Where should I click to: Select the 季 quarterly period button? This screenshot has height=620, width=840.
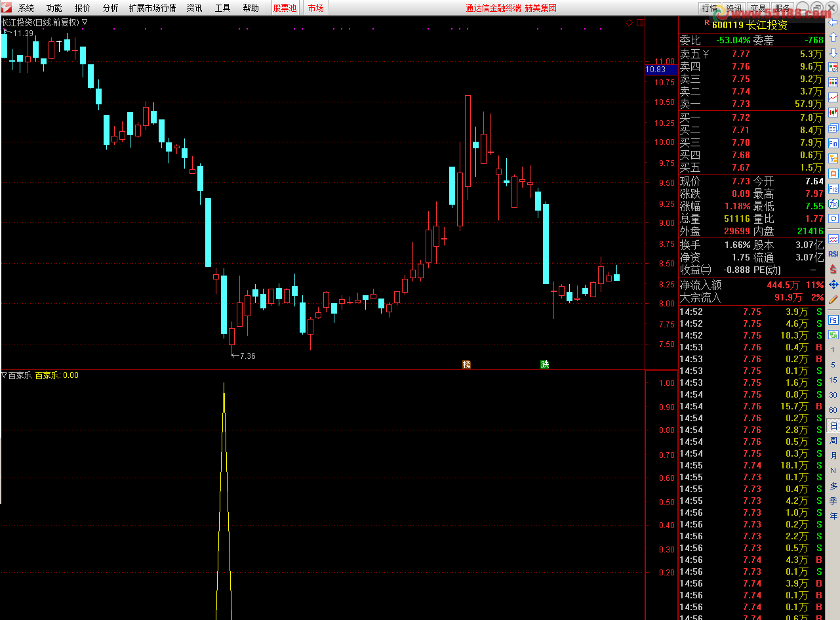click(x=833, y=501)
